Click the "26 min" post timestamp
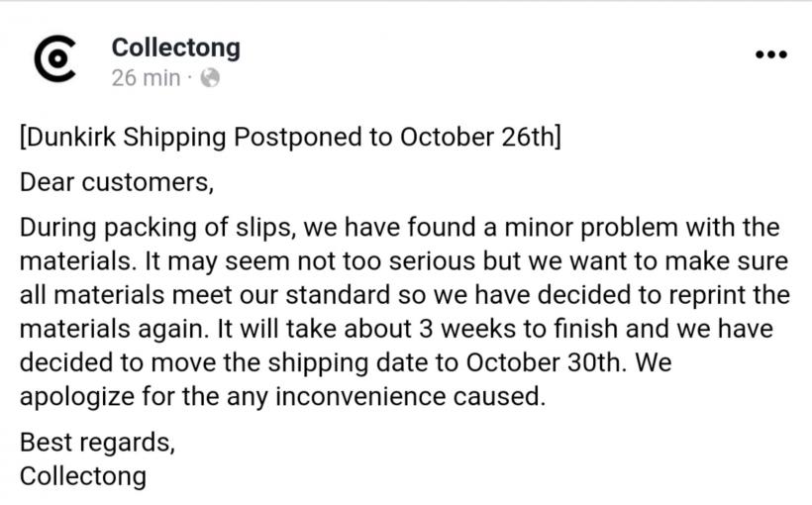The image size is (812, 505). 146,78
